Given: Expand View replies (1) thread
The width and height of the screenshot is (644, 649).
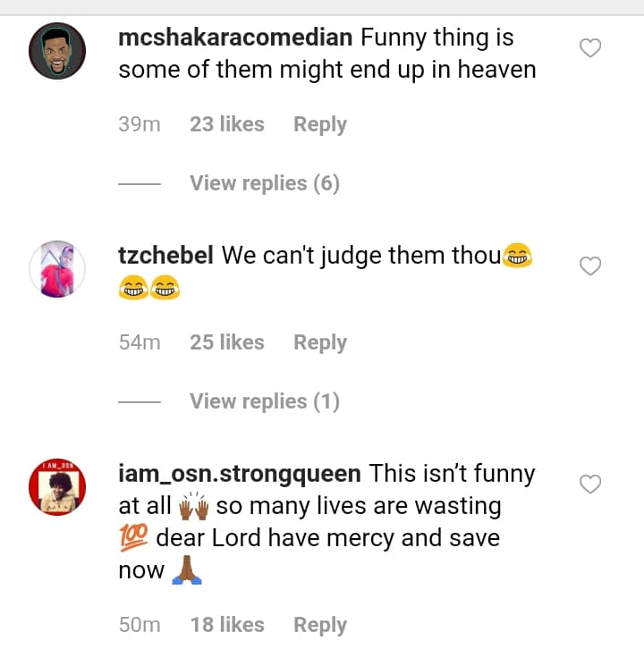Looking at the screenshot, I should 264,401.
